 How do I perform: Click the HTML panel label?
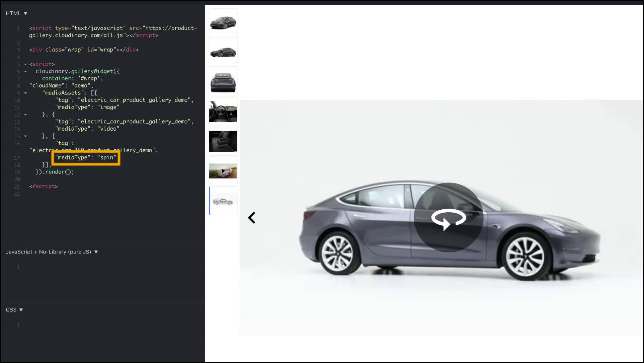pyautogui.click(x=14, y=13)
